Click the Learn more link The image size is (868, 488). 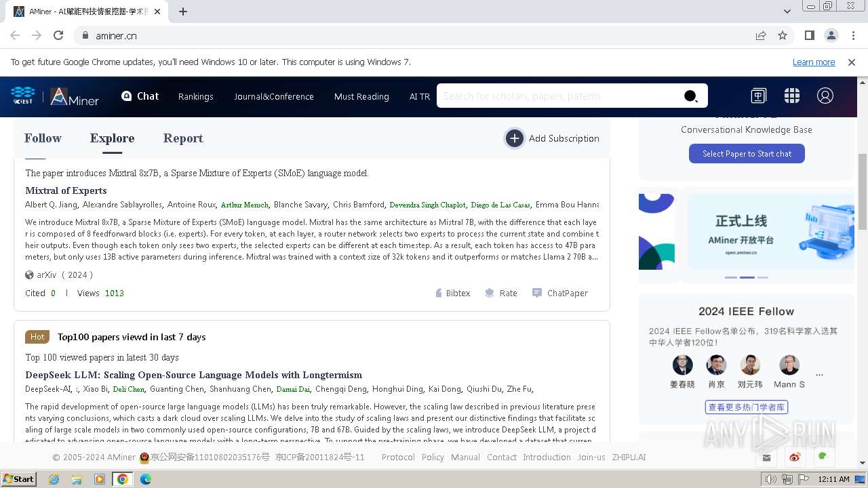click(x=814, y=62)
